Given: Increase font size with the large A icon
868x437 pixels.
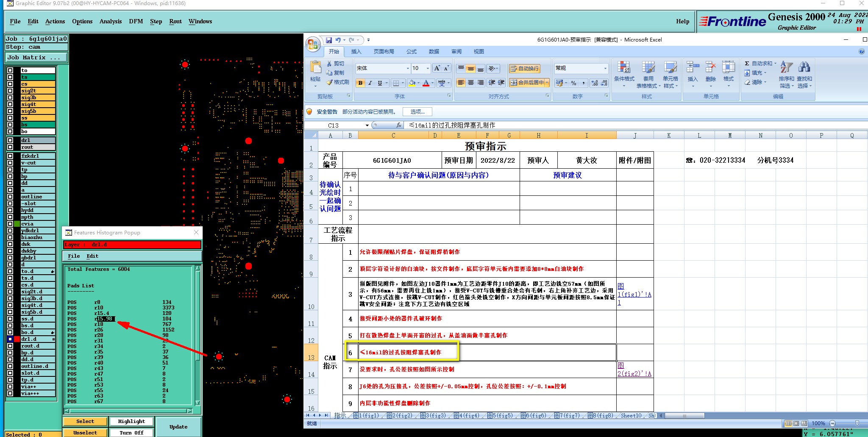Looking at the screenshot, I should (x=437, y=68).
